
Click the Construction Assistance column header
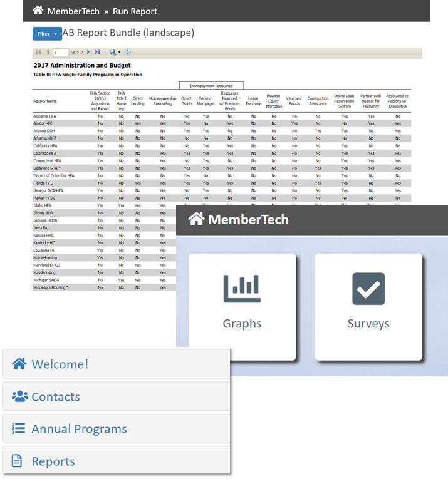(x=318, y=101)
